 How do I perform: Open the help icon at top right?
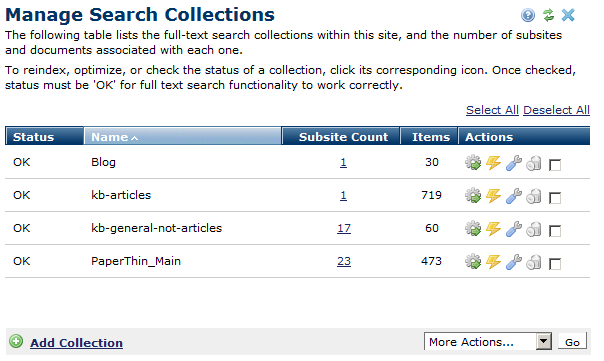pyautogui.click(x=528, y=15)
